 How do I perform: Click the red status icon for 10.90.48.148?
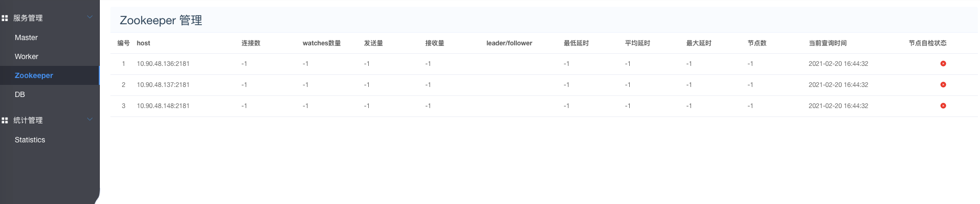pyautogui.click(x=943, y=106)
